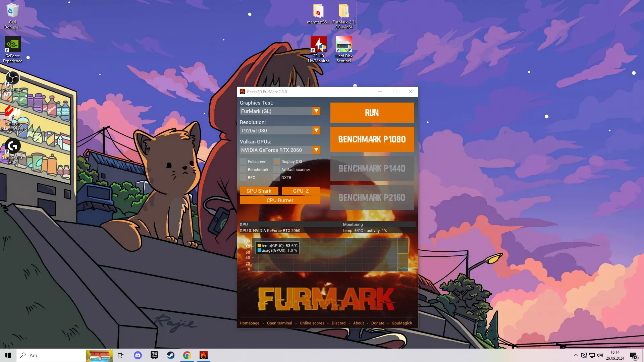This screenshot has height=362, width=644.
Task: Start the BENCHMARK P2160 preset
Action: click(372, 197)
